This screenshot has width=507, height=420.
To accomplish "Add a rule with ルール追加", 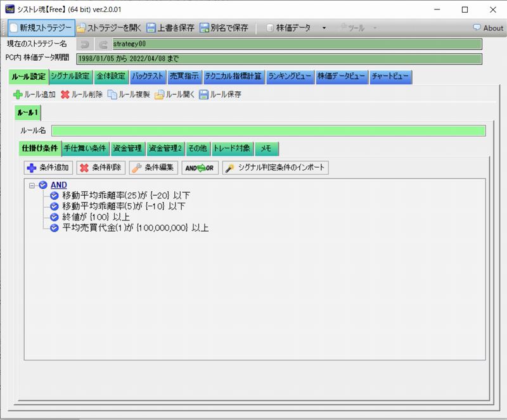I will click(34, 94).
